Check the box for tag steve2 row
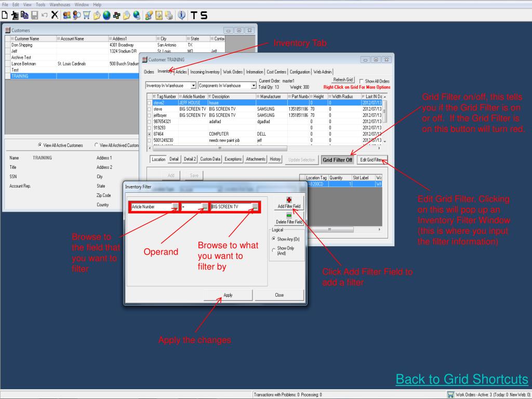The image size is (532, 399). click(x=149, y=103)
